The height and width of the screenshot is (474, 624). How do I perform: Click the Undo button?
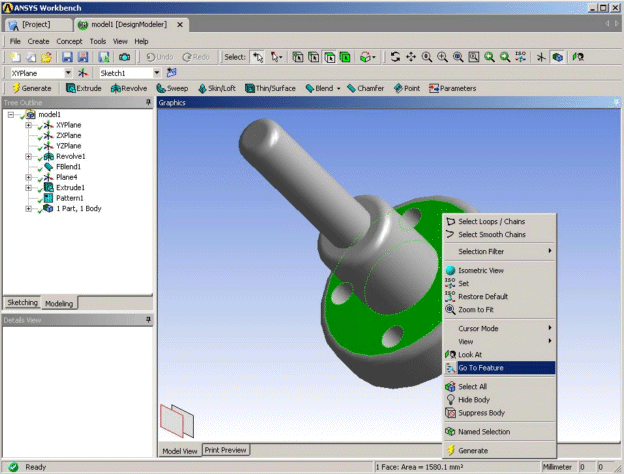point(165,57)
